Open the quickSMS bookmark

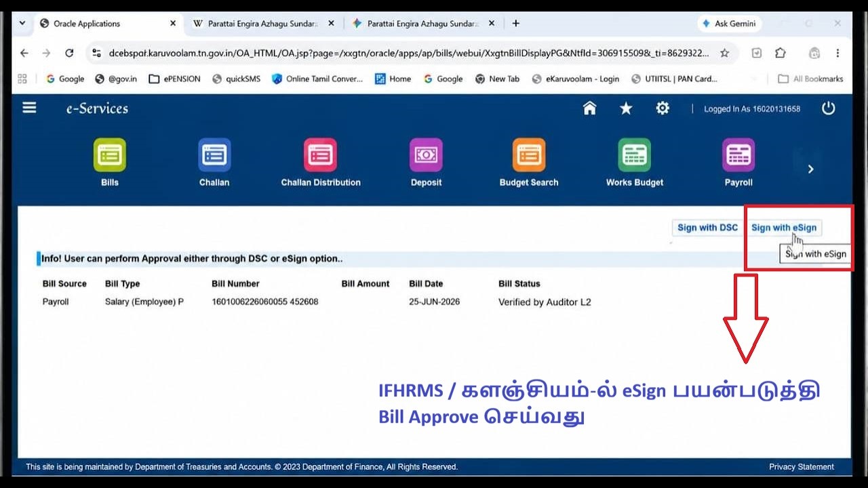click(x=236, y=79)
